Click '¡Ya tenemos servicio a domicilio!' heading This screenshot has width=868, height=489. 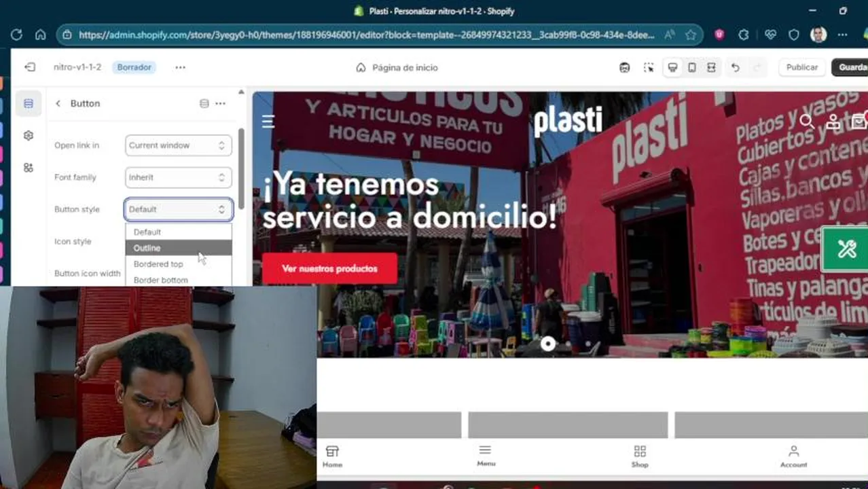pos(410,200)
